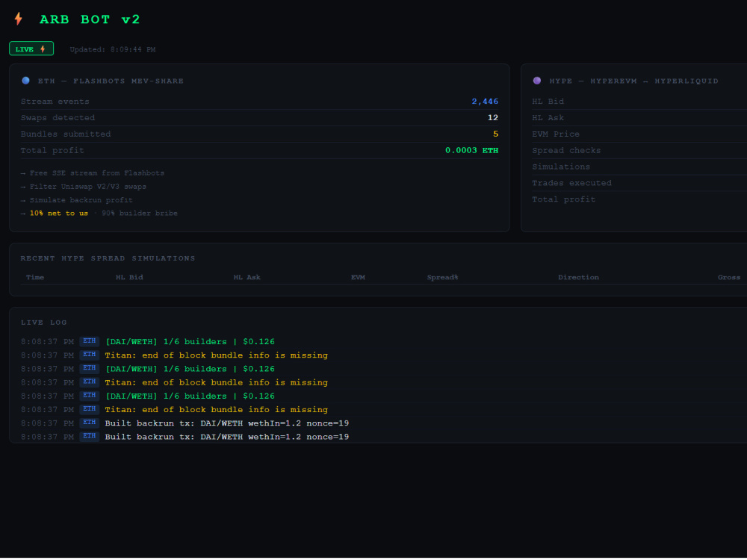Click the ETH card Total profit label

(52, 151)
